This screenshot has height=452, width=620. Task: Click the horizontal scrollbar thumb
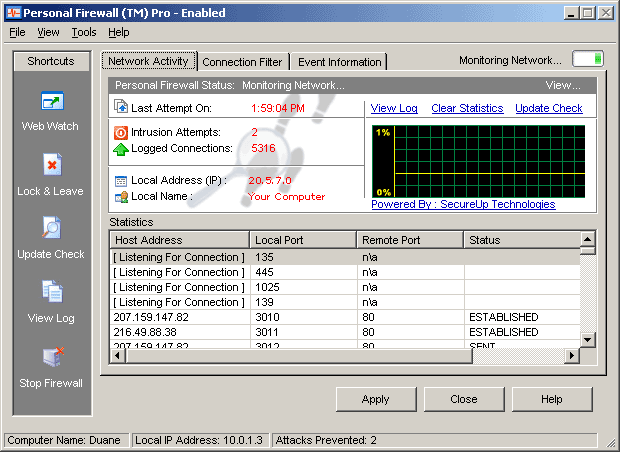click(299, 356)
